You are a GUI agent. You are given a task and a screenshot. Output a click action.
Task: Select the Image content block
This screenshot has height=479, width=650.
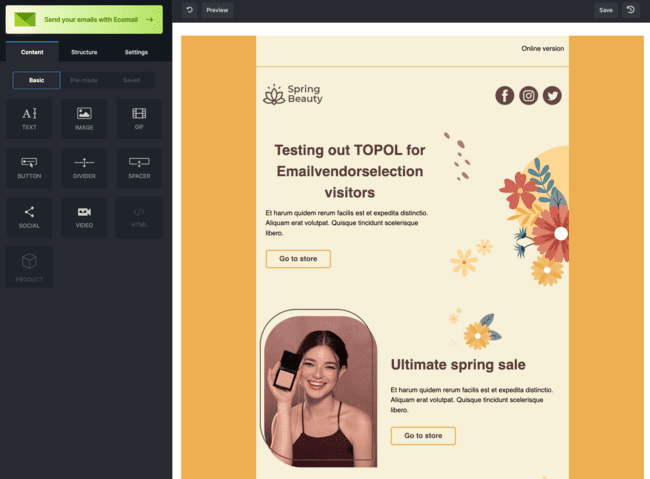click(x=84, y=119)
